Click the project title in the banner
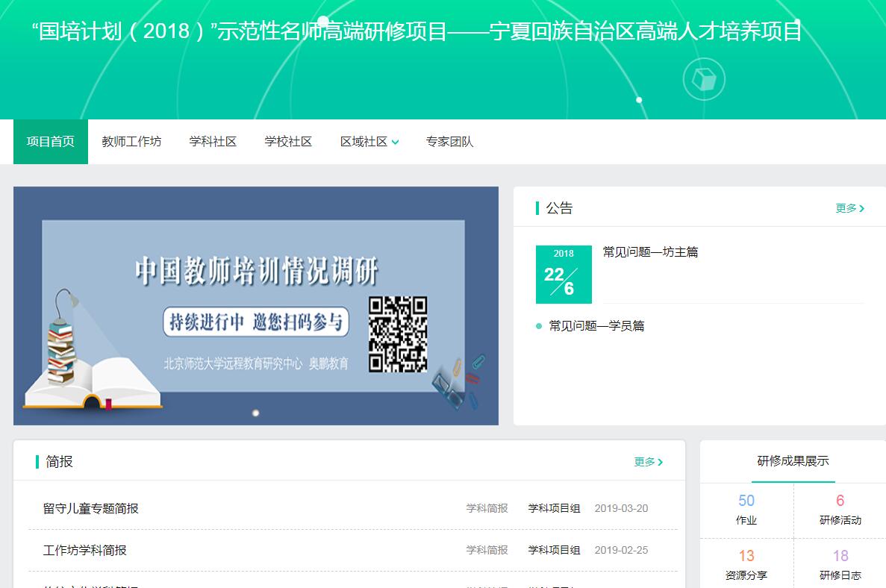 pos(417,31)
